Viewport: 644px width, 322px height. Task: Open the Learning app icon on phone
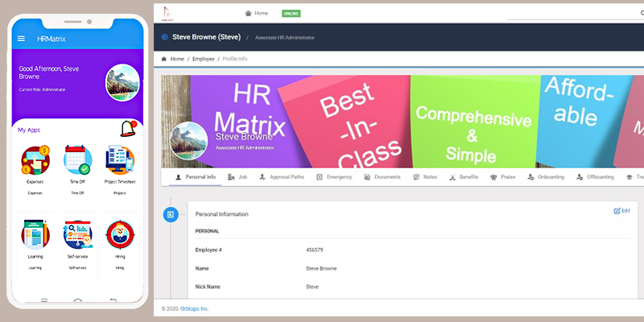35,234
